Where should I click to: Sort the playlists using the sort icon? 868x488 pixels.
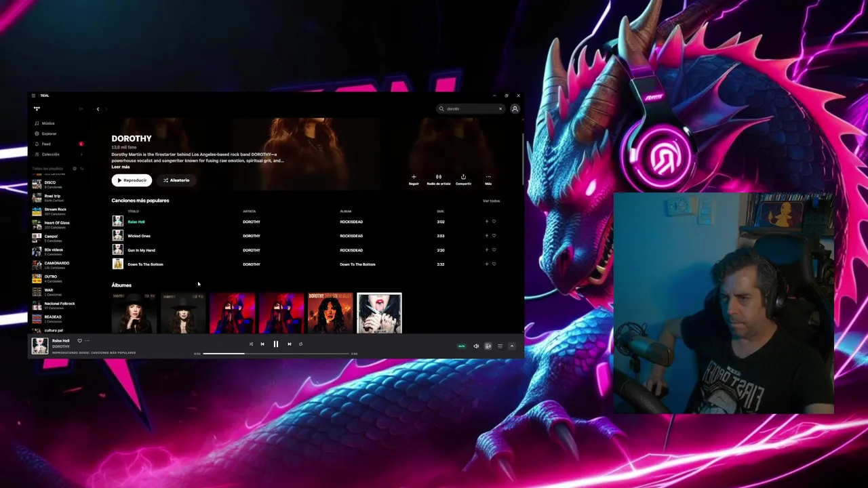[82, 168]
